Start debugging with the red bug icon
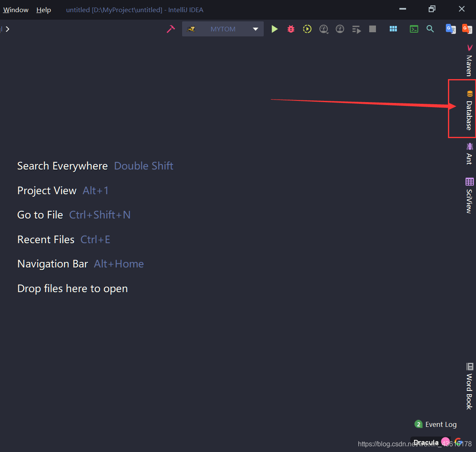Screen dimensions: 476x452 pos(291,29)
